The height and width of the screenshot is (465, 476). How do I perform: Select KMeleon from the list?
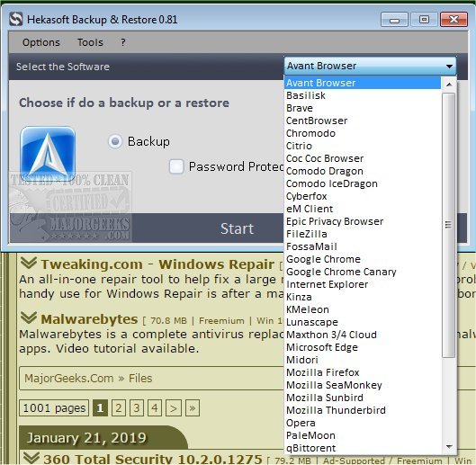click(363, 309)
